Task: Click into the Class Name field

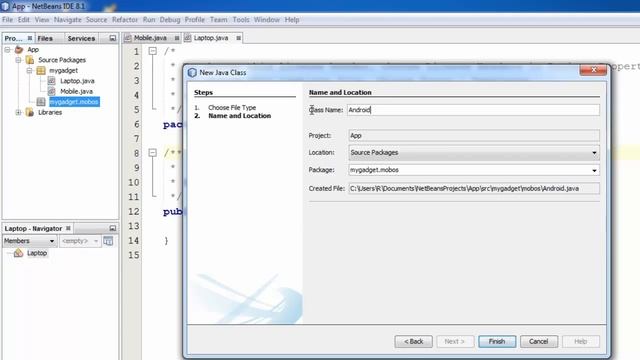Action: click(x=473, y=110)
